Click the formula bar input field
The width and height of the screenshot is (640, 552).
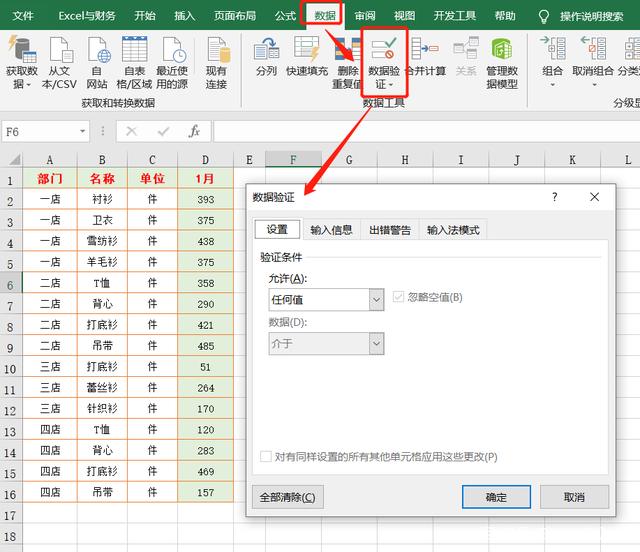pos(420,131)
